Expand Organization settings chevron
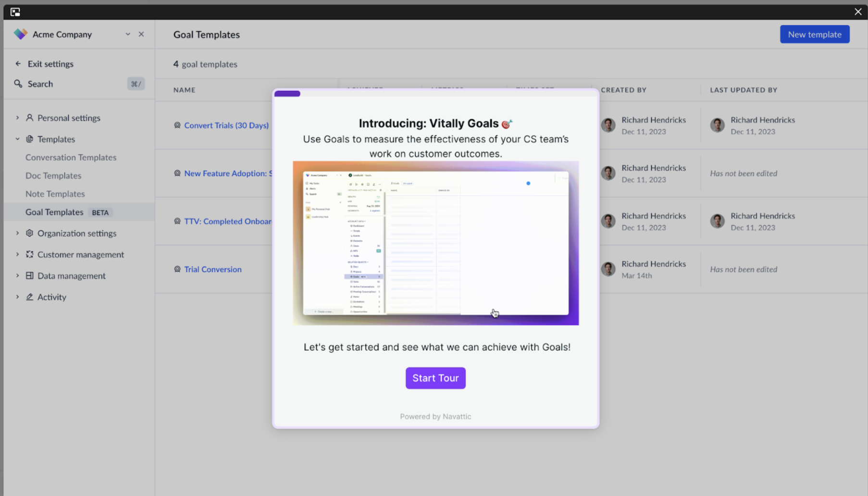This screenshot has height=496, width=868. pos(17,233)
